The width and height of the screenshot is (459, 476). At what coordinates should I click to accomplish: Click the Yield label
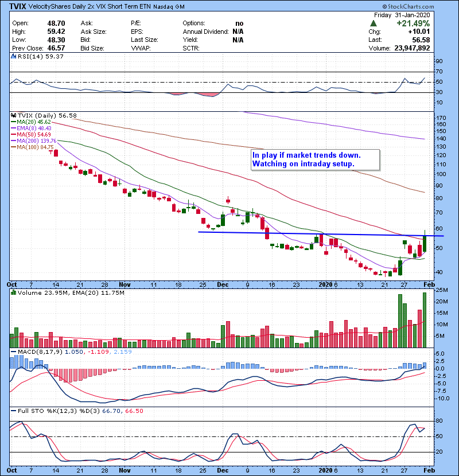(190, 40)
